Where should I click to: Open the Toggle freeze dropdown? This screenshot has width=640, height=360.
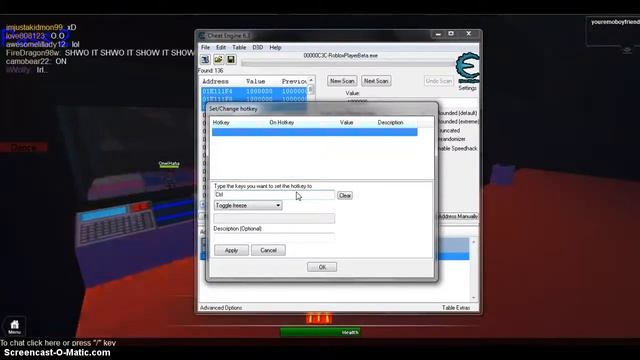(x=248, y=205)
